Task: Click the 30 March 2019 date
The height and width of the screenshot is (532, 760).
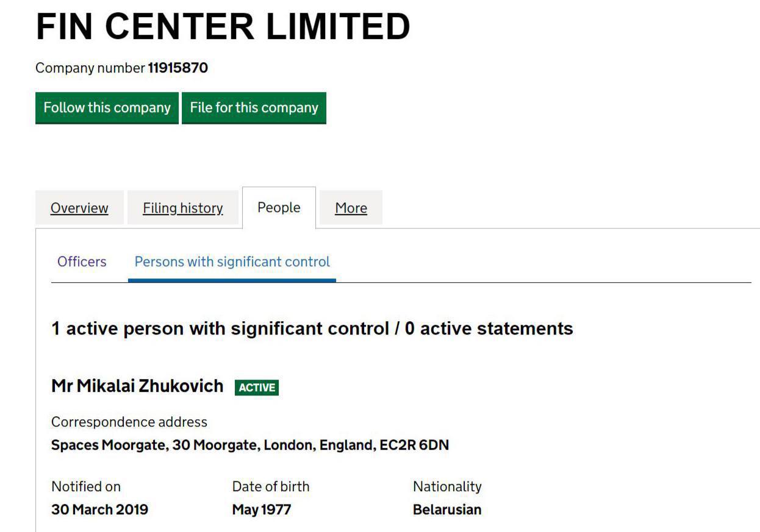Action: pos(99,509)
